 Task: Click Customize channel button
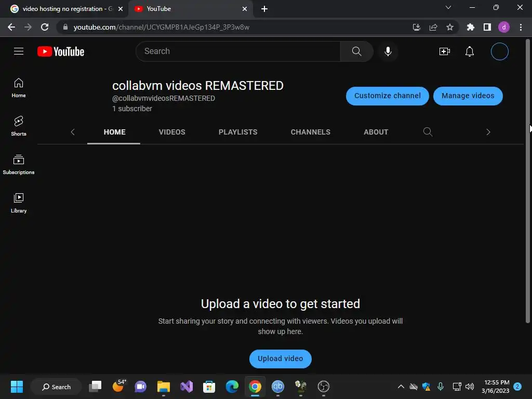tap(388, 96)
